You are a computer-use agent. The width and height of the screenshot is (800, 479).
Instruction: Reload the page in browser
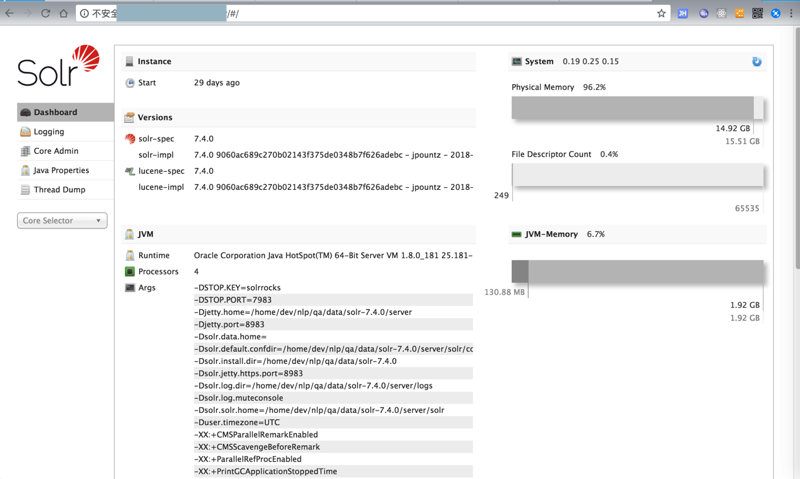pos(45,13)
